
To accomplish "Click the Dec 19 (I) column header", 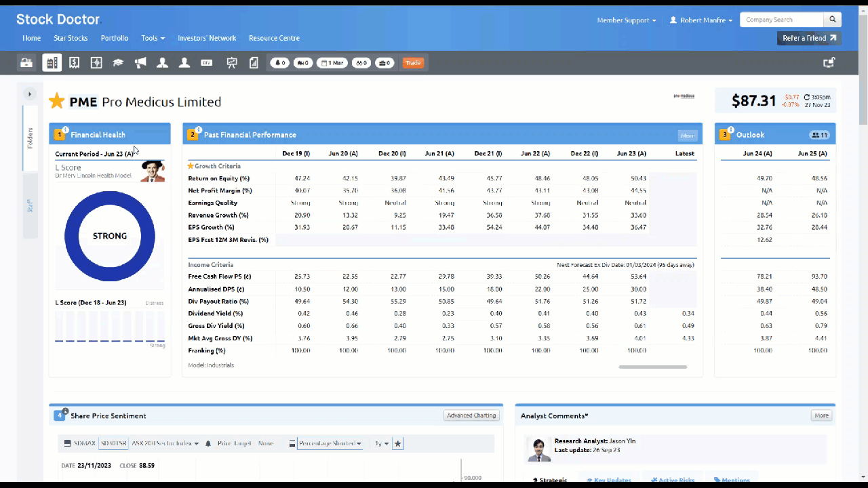I will pyautogui.click(x=296, y=154).
